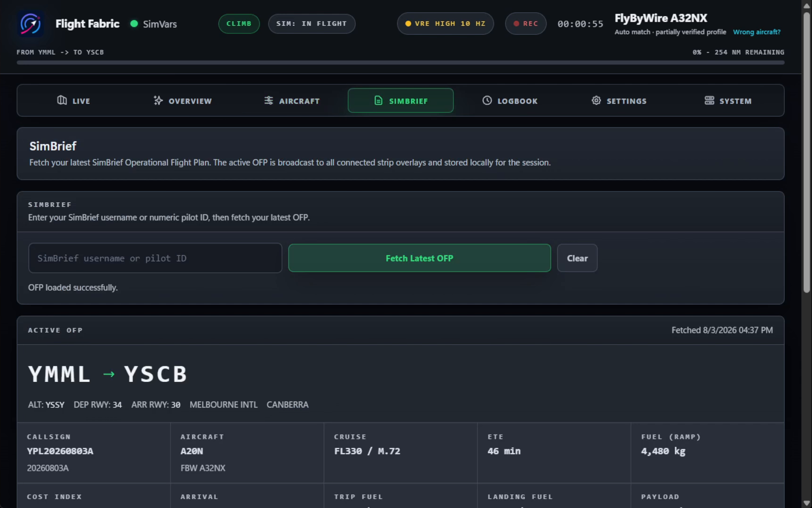Click the ETE value 46 min
The height and width of the screenshot is (508, 812).
(504, 451)
